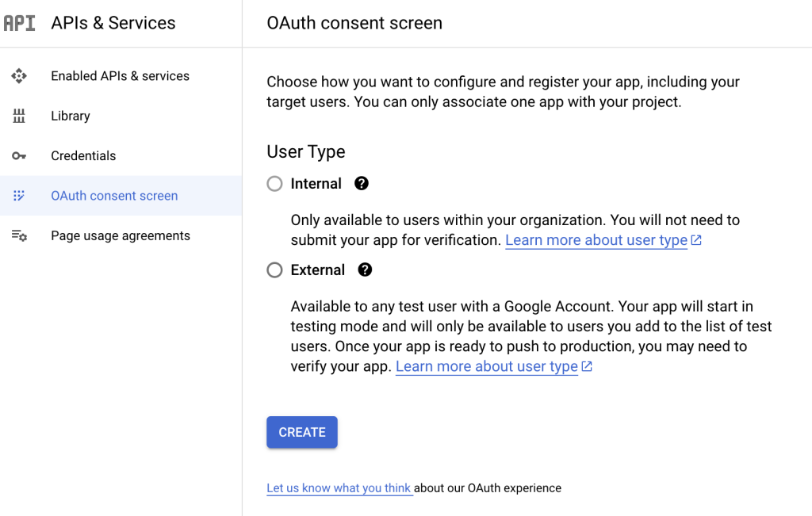Click the Page usage agreements icon
Image resolution: width=812 pixels, height=516 pixels.
pos(19,235)
